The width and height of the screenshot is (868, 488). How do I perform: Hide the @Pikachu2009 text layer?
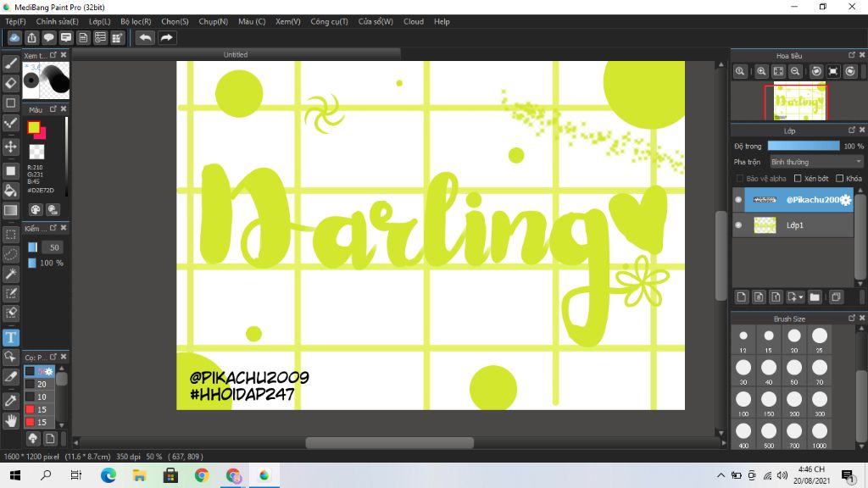pos(738,200)
